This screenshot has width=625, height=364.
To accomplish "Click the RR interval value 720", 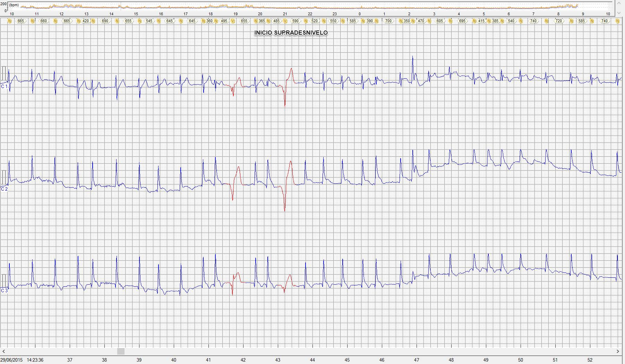I will click(559, 21).
